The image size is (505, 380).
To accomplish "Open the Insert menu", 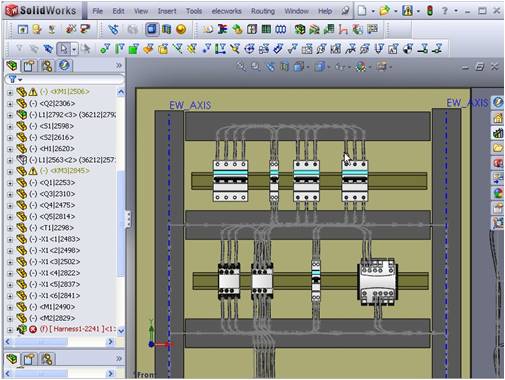I will (x=167, y=11).
